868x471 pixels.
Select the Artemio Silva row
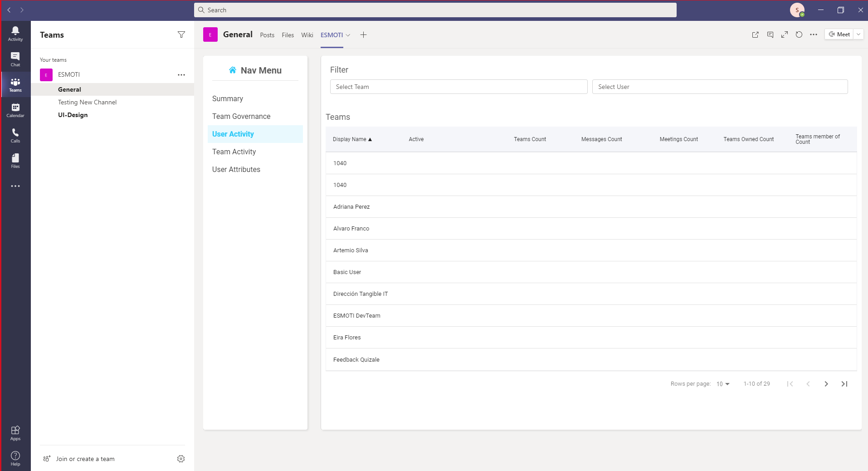click(x=591, y=250)
